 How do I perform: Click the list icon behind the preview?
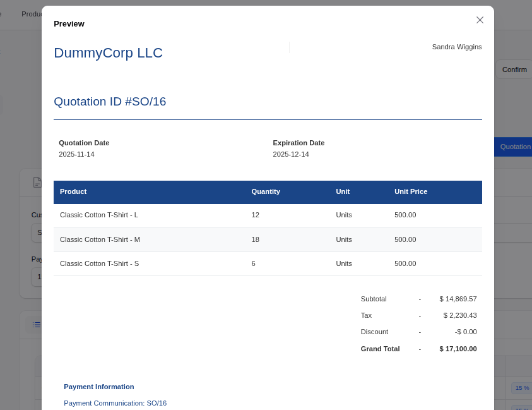36,325
